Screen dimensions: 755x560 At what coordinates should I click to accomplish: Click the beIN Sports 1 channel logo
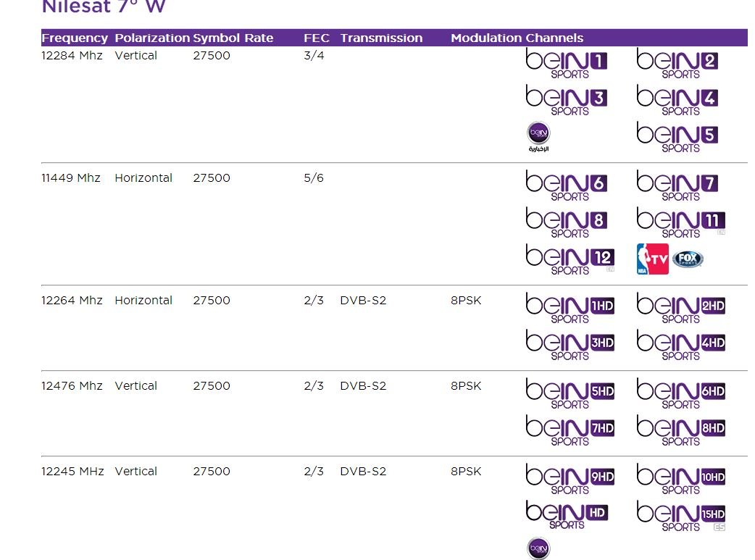point(567,64)
